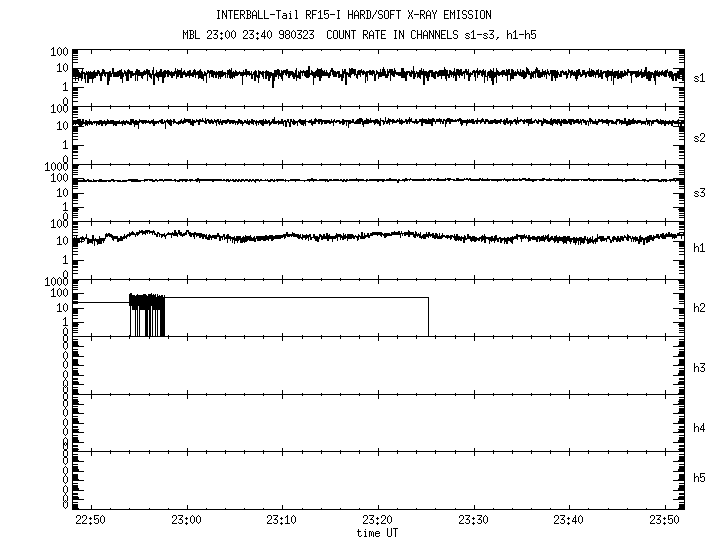This screenshot has height=550, width=720.
Task: Click the 23:20 time axis label
Action: click(x=378, y=520)
